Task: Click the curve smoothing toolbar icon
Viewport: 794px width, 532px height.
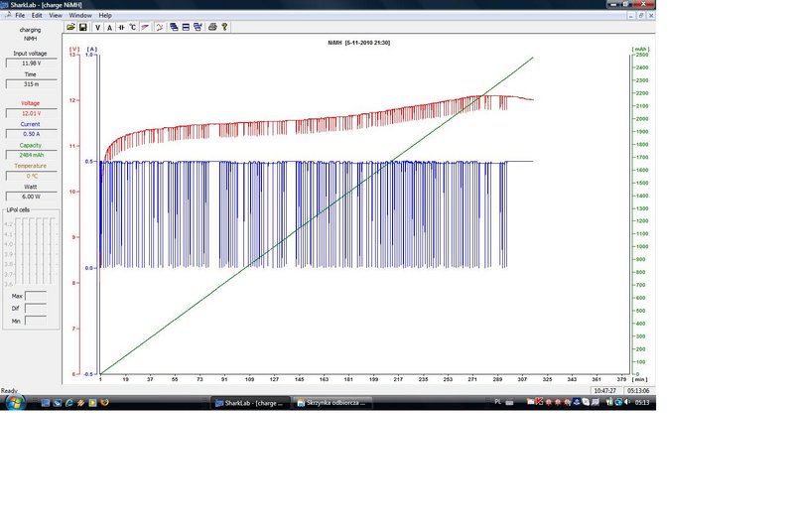Action: pyautogui.click(x=160, y=28)
